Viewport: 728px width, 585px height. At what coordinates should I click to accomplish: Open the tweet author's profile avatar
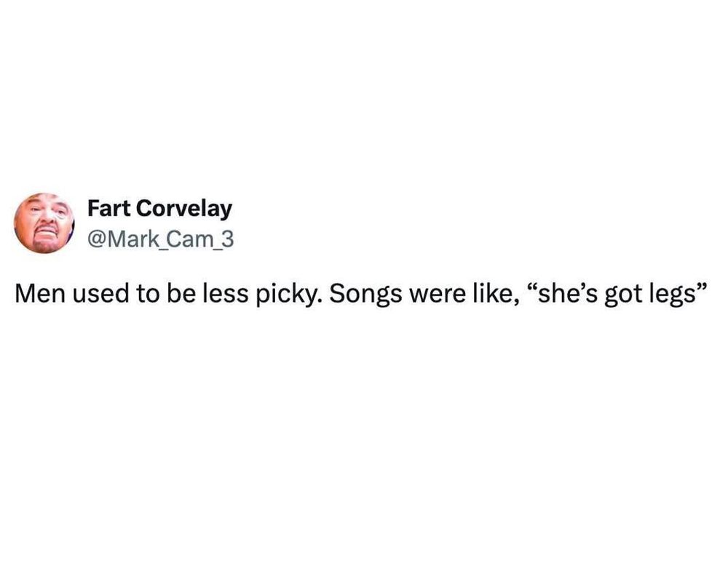[x=45, y=223]
